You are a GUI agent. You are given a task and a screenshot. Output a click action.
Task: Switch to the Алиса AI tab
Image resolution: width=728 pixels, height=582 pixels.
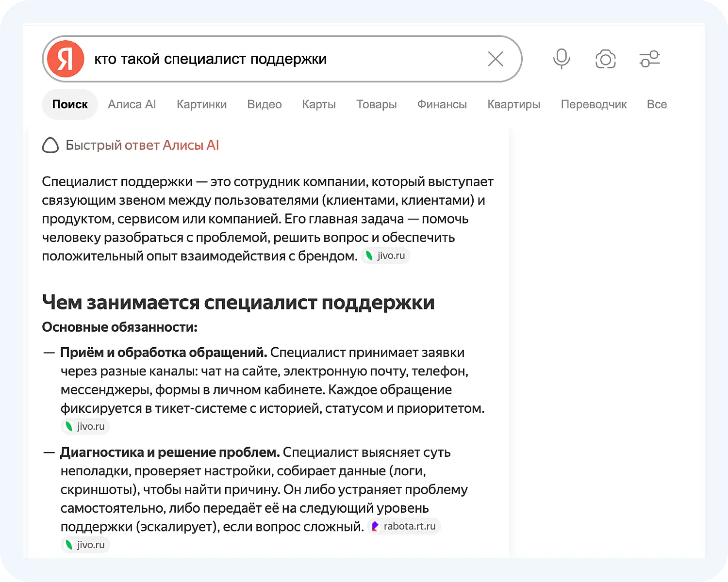[x=132, y=104]
